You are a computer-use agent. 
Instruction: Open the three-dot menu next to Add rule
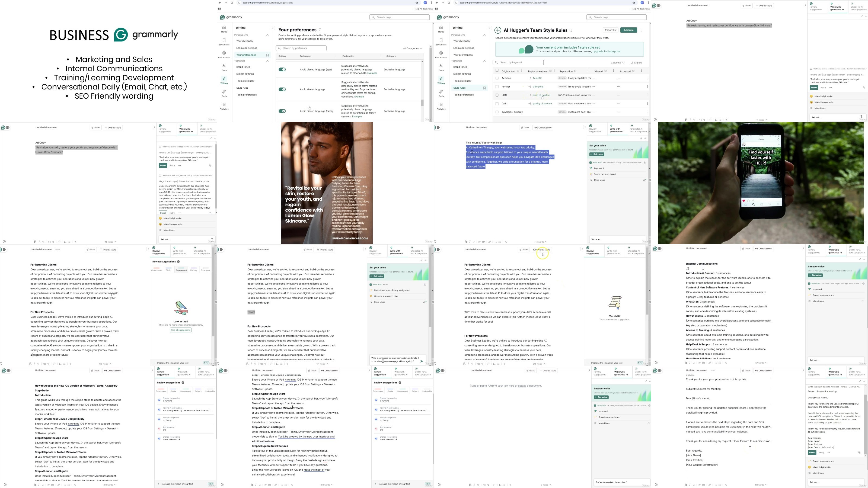[642, 30]
